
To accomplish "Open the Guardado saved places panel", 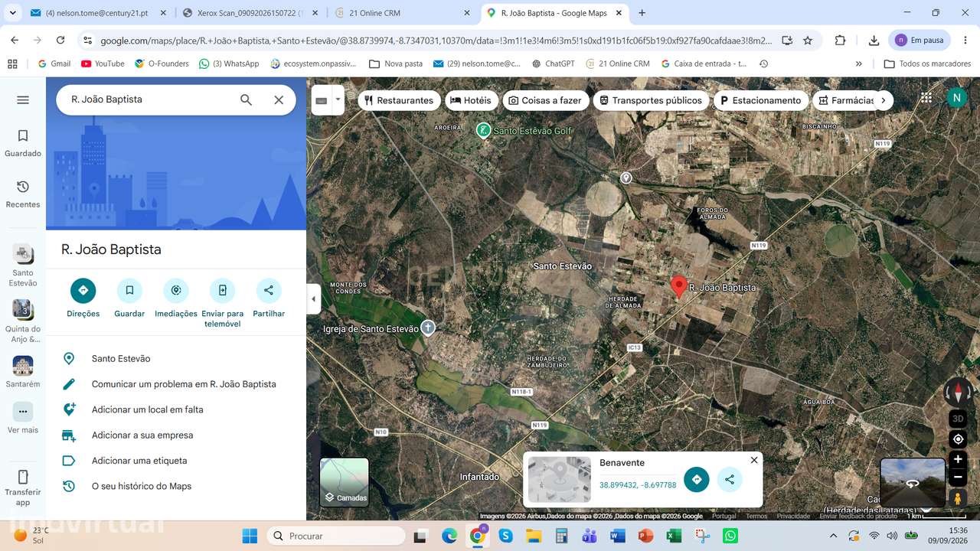I will pyautogui.click(x=23, y=142).
